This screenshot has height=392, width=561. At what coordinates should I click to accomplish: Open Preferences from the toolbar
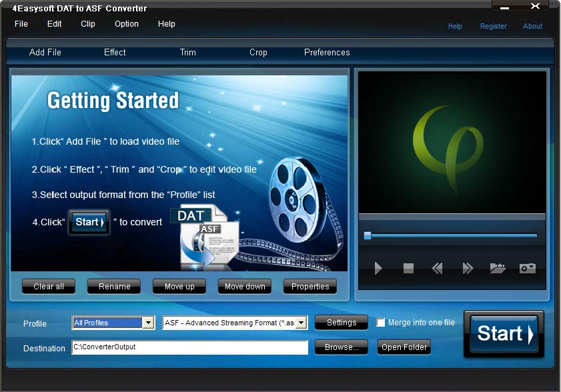click(327, 52)
